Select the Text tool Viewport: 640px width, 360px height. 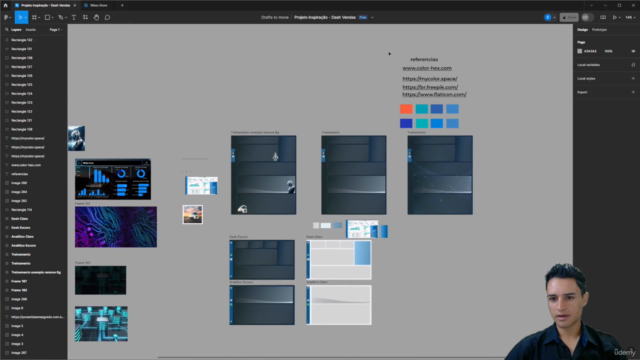74,18
